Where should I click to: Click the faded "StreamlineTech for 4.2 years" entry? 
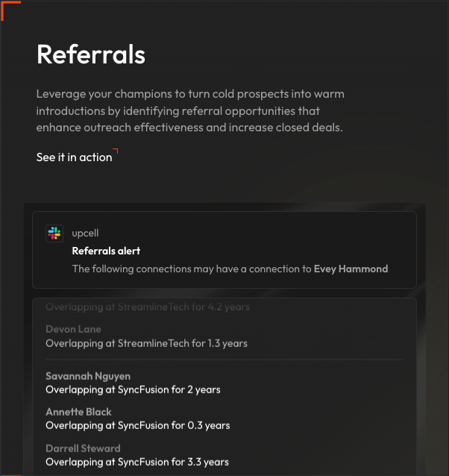[x=148, y=307]
